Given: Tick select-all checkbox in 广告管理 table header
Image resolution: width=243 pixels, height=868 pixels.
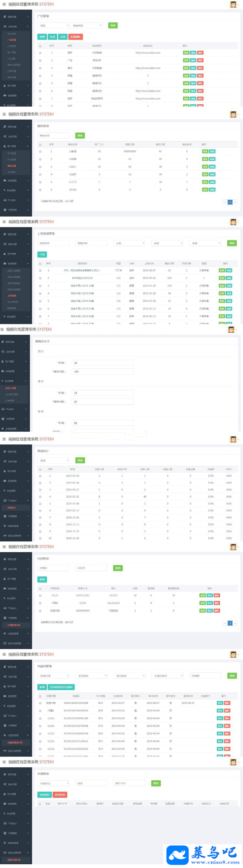Looking at the screenshot, I should 40,46.
